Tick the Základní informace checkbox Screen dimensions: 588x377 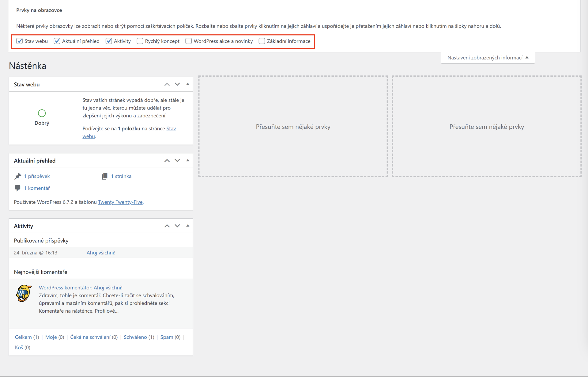coord(262,41)
